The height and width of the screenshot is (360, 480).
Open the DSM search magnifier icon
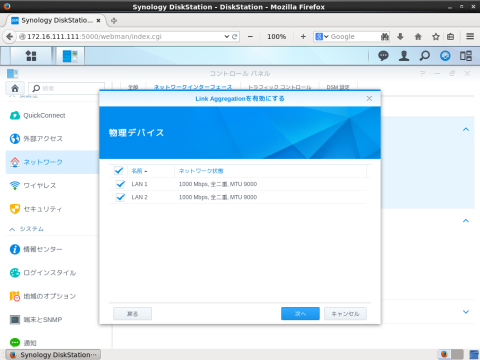pos(425,56)
